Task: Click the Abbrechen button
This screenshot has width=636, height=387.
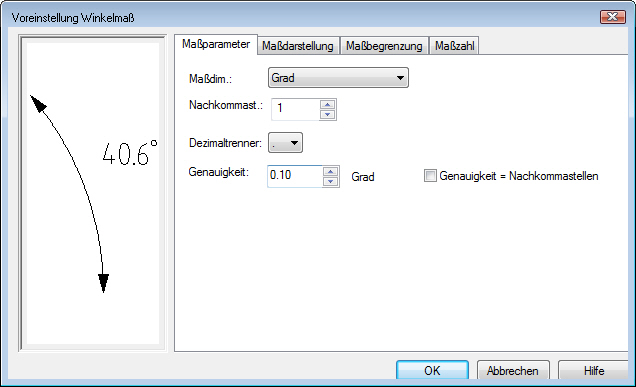Action: [x=513, y=370]
